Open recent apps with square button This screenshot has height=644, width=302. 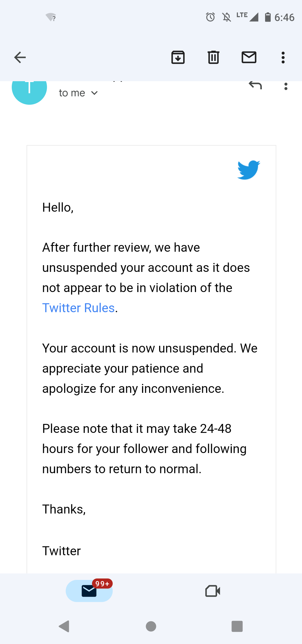(x=237, y=626)
